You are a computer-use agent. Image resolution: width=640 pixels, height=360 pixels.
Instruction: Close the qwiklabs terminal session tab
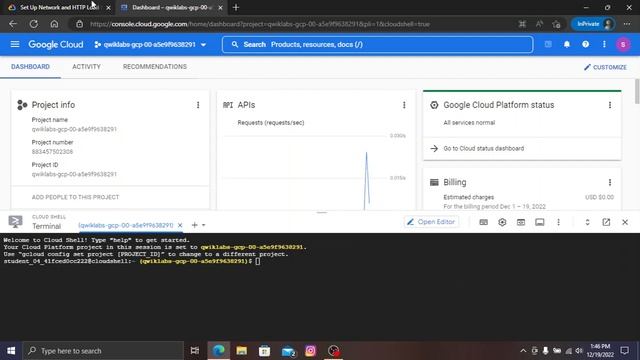pos(180,225)
